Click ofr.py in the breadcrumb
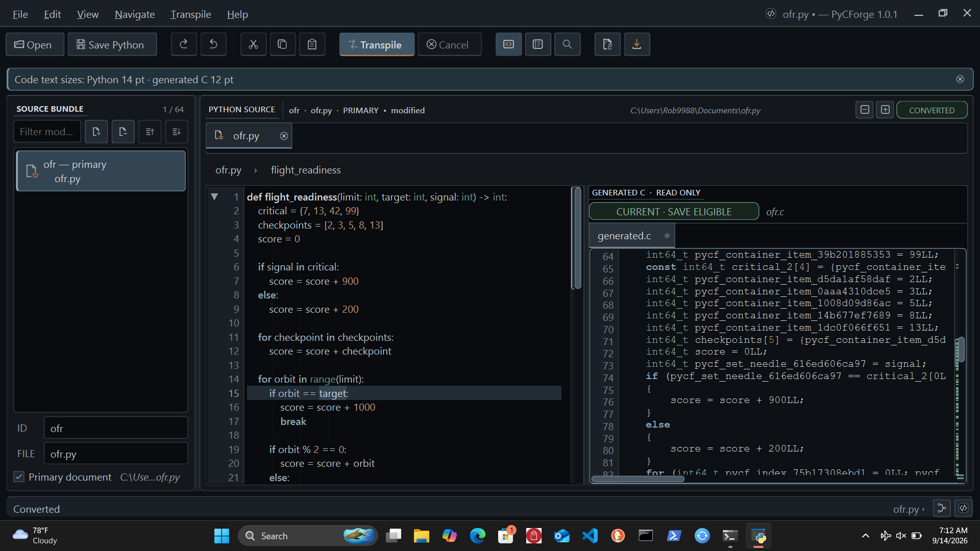The height and width of the screenshot is (551, 980). pyautogui.click(x=228, y=170)
